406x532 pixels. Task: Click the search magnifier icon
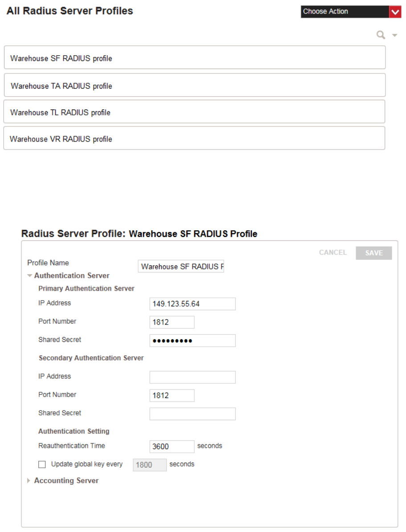pos(381,35)
